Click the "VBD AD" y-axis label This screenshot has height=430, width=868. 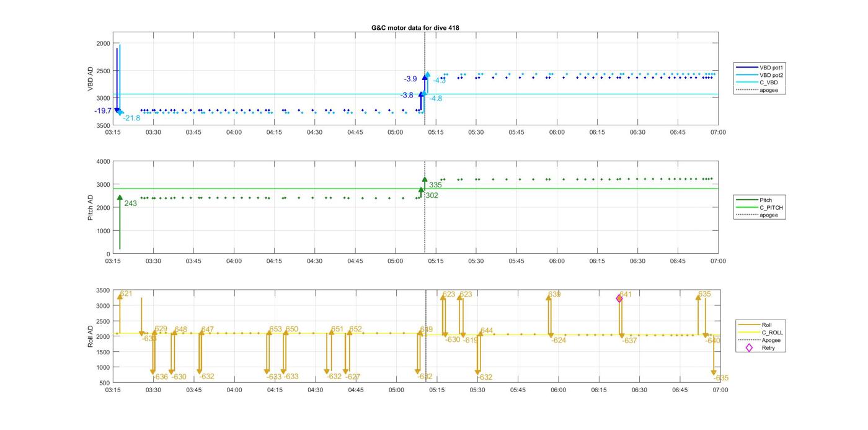[x=91, y=79]
